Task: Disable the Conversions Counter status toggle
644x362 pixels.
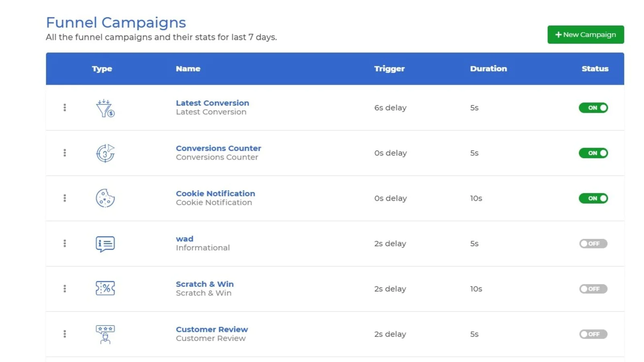Action: pyautogui.click(x=593, y=153)
